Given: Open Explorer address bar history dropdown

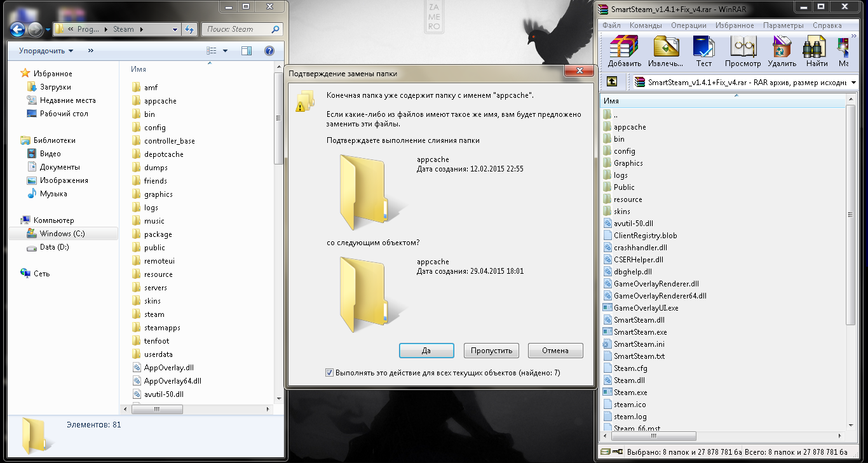Looking at the screenshot, I should tap(175, 29).
